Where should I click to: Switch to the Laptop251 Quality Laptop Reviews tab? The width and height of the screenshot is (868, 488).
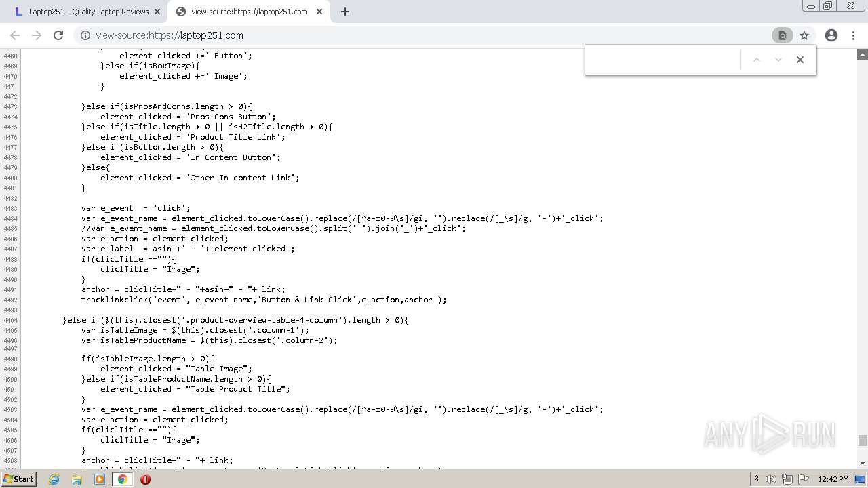tap(88, 12)
